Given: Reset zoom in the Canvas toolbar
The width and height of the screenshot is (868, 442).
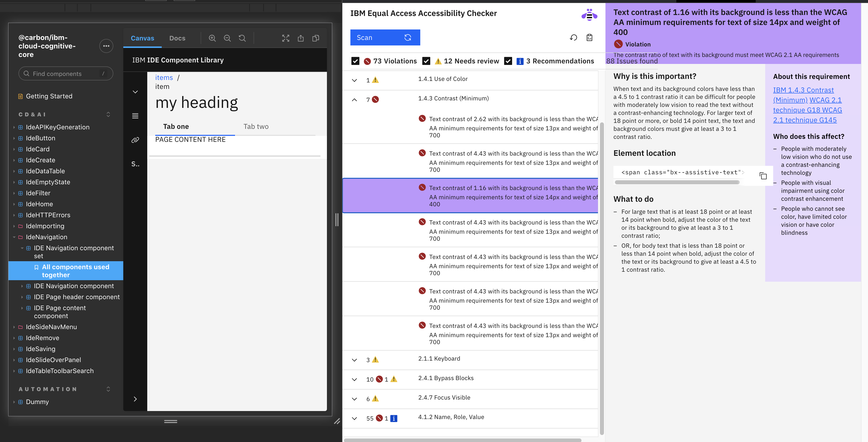Looking at the screenshot, I should pyautogui.click(x=242, y=38).
